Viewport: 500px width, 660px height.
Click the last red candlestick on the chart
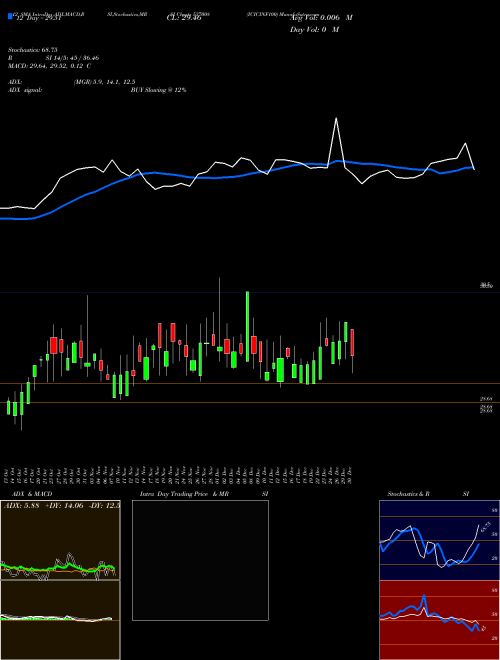tap(352, 343)
